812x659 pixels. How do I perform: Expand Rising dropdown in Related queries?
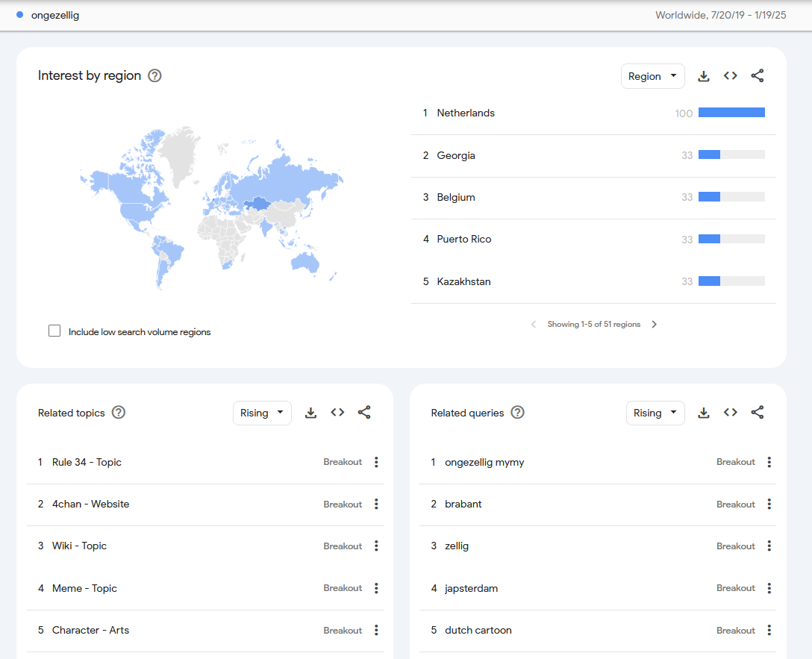click(x=655, y=413)
